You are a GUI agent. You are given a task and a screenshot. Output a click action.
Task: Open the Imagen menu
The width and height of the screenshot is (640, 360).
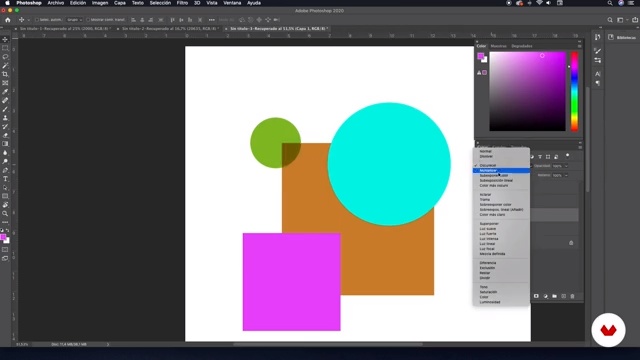click(100, 3)
